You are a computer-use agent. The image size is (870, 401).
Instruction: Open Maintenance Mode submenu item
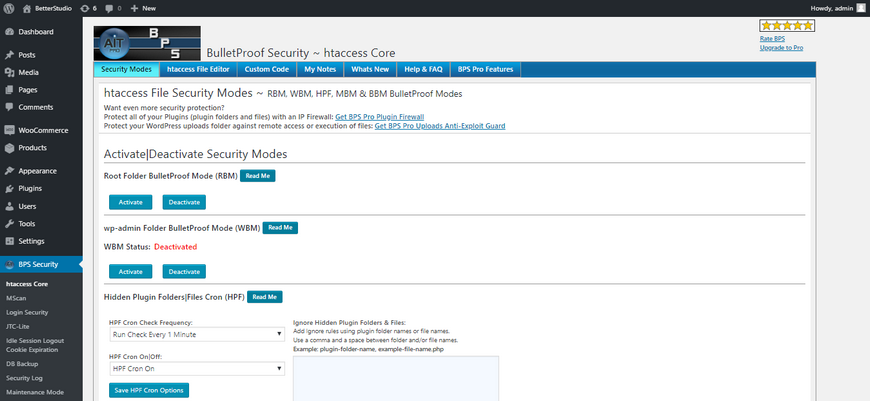point(35,392)
